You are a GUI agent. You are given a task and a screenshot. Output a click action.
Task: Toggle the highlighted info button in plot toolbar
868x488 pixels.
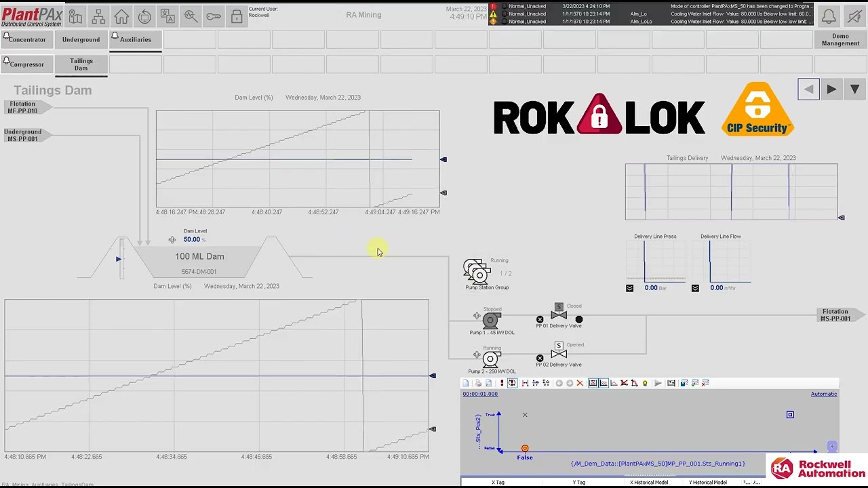tap(513, 383)
